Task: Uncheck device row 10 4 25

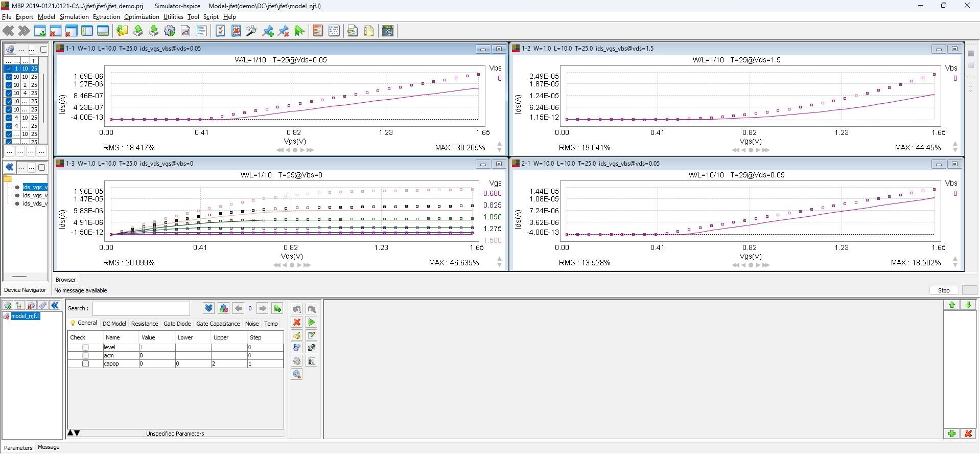Action: pos(9,93)
